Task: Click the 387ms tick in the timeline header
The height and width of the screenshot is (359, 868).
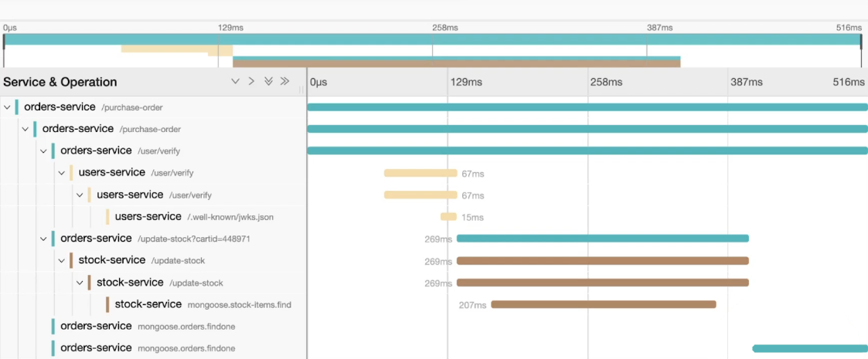Action: tap(747, 82)
